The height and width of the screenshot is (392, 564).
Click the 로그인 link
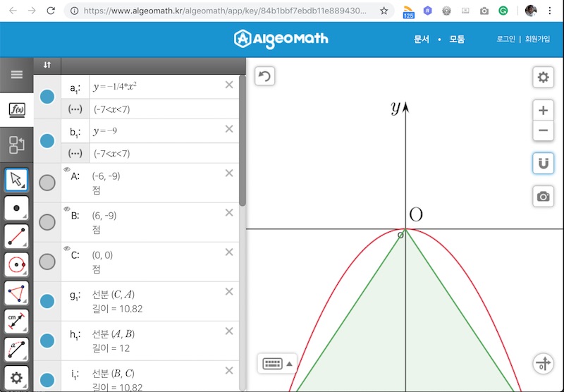coord(505,39)
